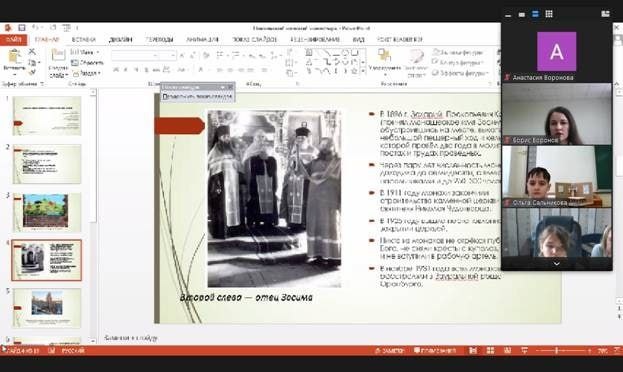Switch to reading view in status bar
The height and width of the screenshot is (372, 623).
507,350
